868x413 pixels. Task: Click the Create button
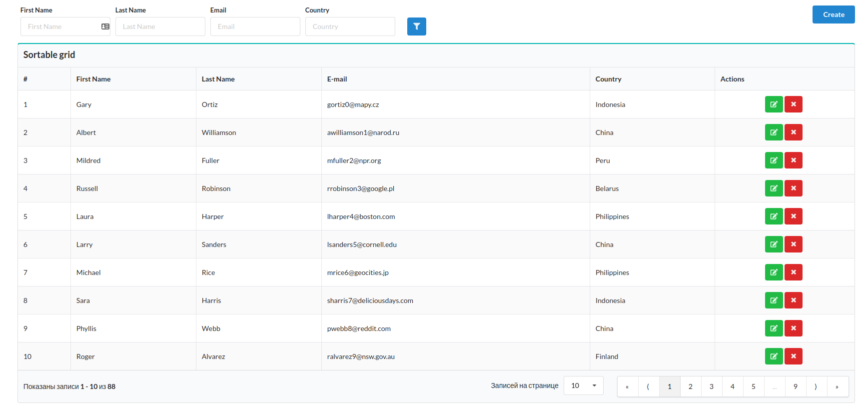click(834, 14)
